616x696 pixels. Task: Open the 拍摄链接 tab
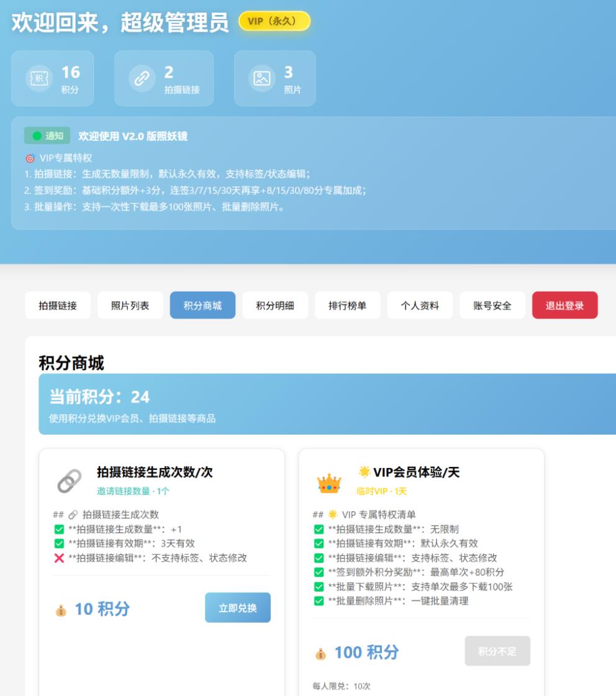[x=58, y=305]
